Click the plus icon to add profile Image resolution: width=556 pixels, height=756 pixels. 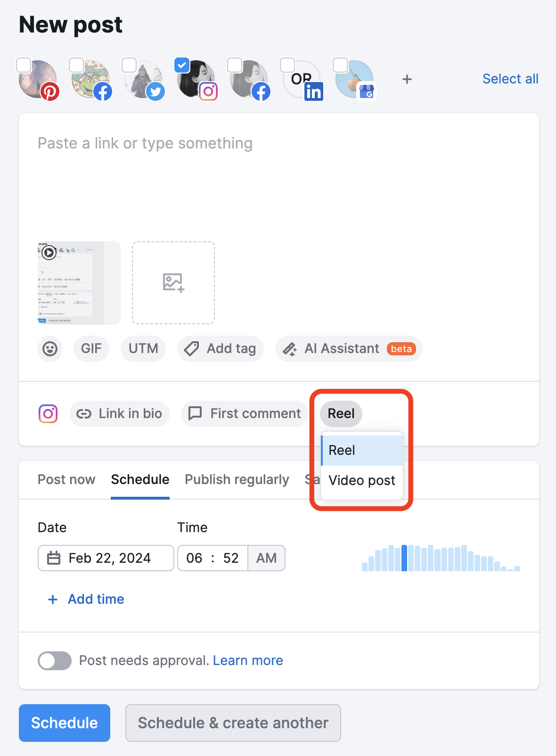[407, 79]
